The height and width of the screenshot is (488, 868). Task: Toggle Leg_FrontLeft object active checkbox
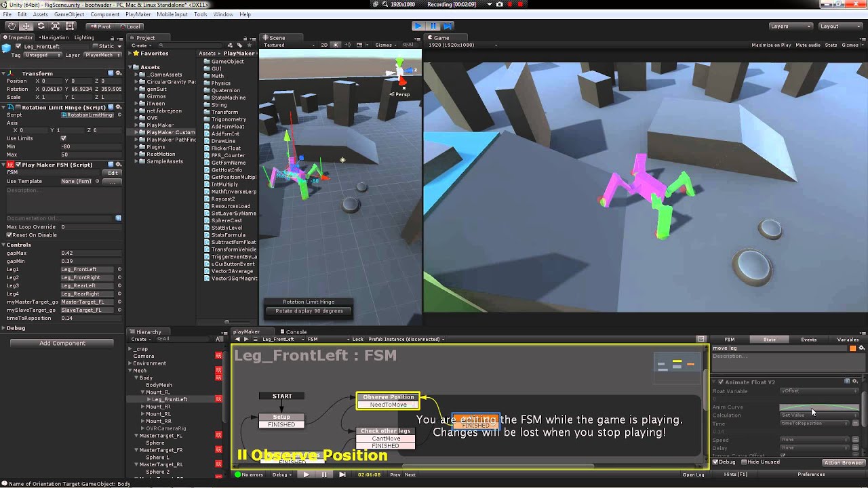point(18,46)
